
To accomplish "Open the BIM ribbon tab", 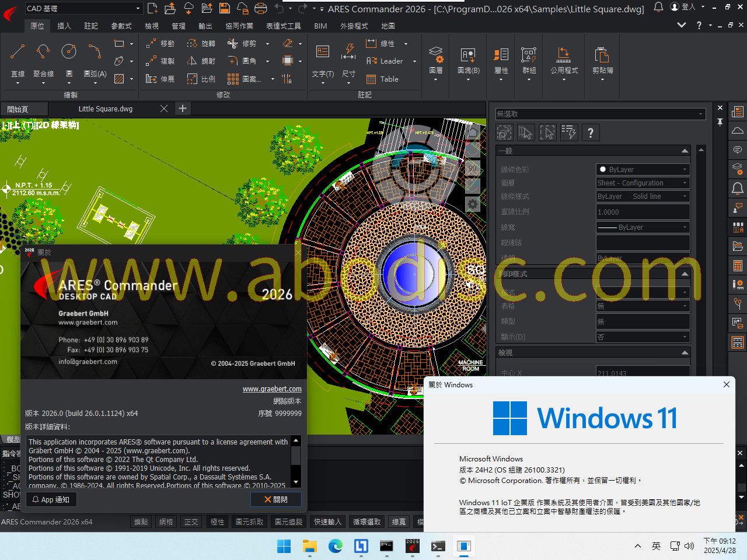I will (x=320, y=26).
